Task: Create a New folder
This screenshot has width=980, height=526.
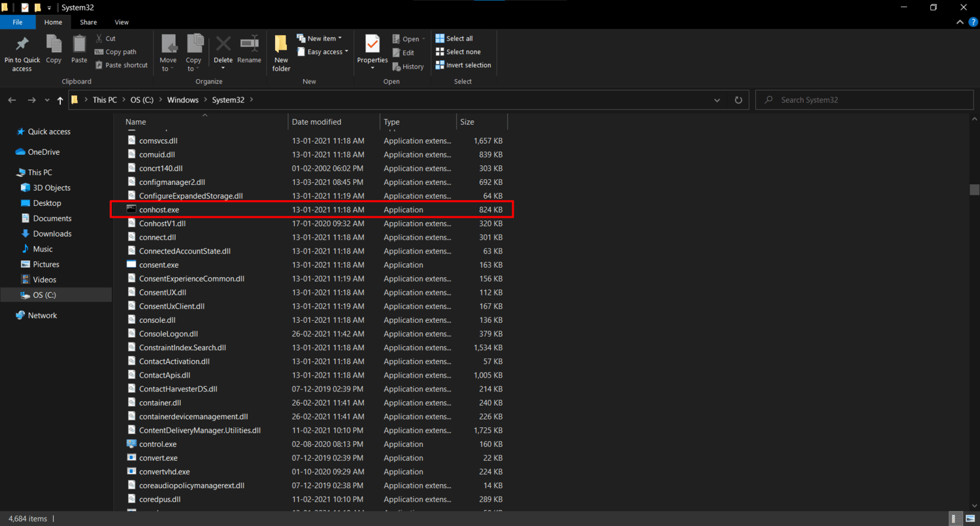Action: pos(282,54)
